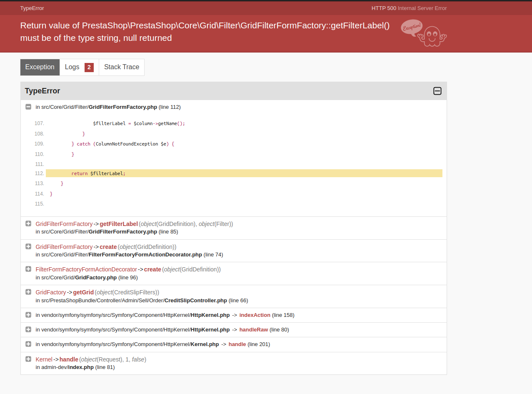
Task: Click the highlighted return $filterLabel code line
Action: [x=244, y=173]
